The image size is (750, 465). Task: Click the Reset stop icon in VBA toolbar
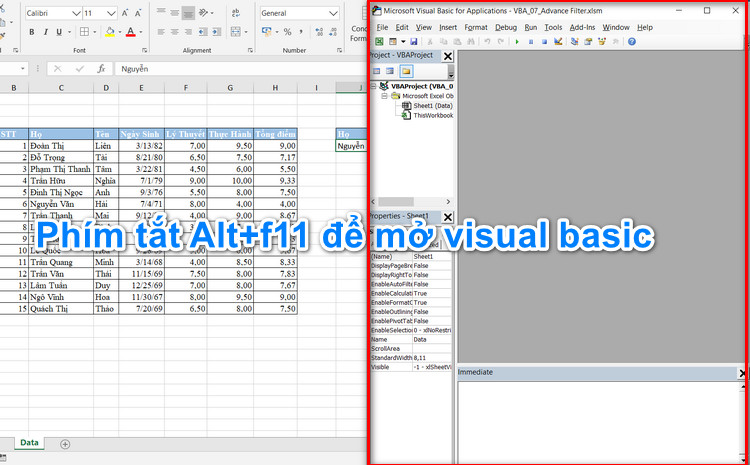(x=544, y=42)
